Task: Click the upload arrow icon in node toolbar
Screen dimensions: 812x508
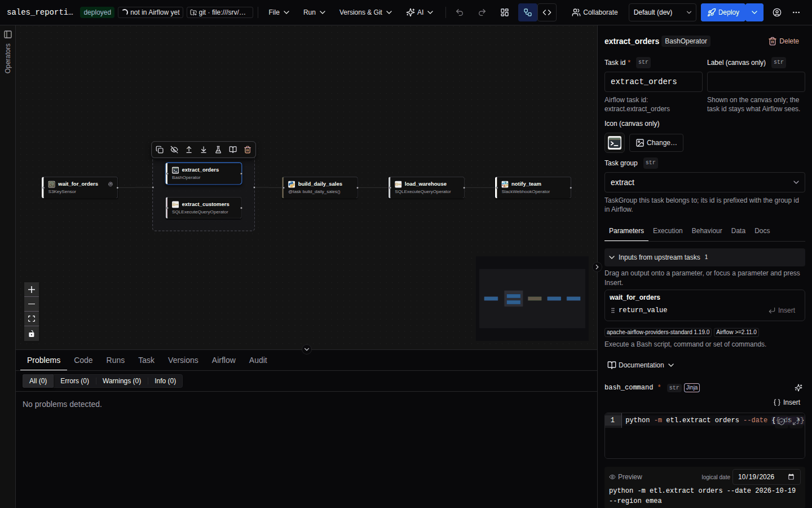Action: click(189, 150)
